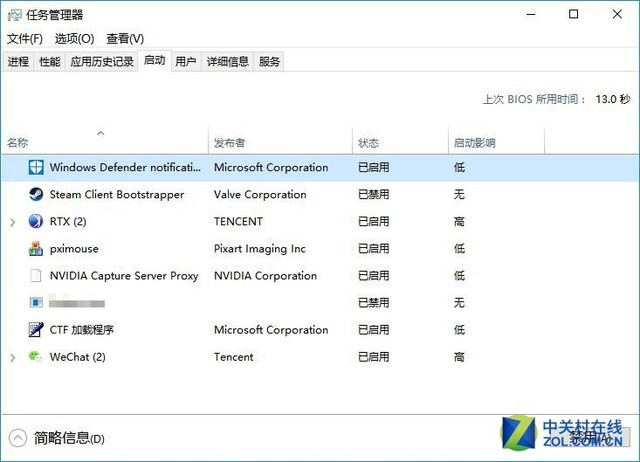Select the pximouse name text
The image size is (640, 462).
point(74,249)
